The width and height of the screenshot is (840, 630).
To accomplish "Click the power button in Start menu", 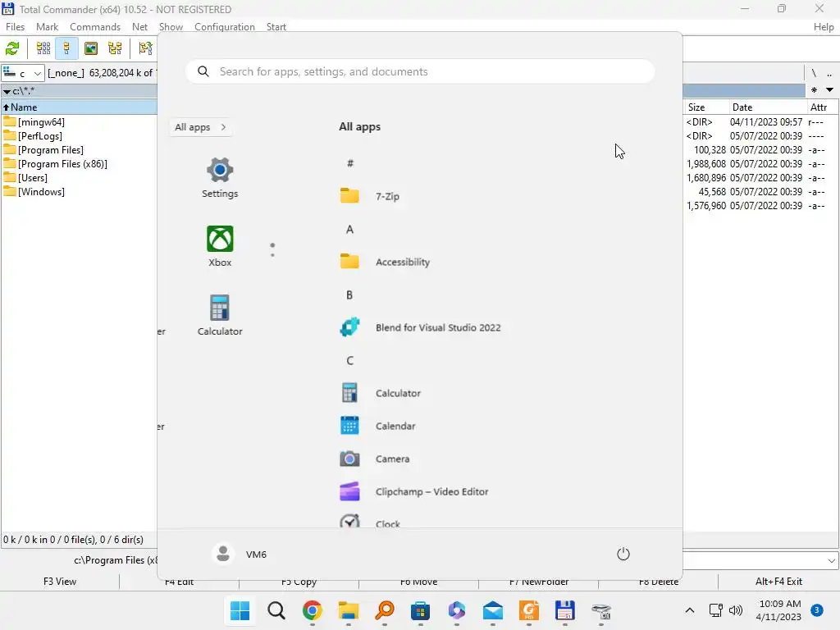I will (x=623, y=554).
